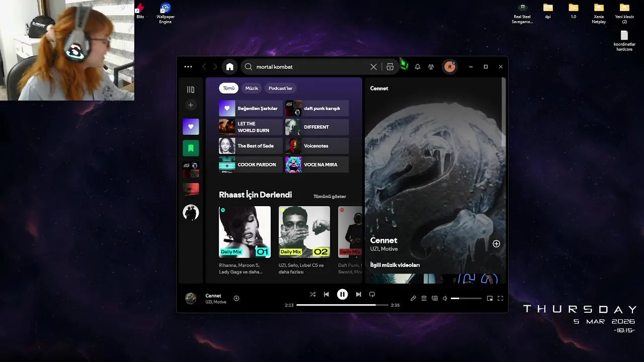Open Daily Mix 01 cover
This screenshot has width=644, height=362.
pyautogui.click(x=245, y=232)
